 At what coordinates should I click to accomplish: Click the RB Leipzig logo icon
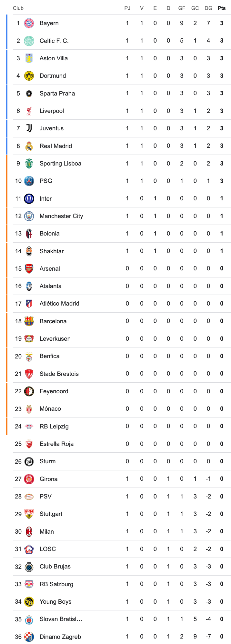(x=29, y=426)
